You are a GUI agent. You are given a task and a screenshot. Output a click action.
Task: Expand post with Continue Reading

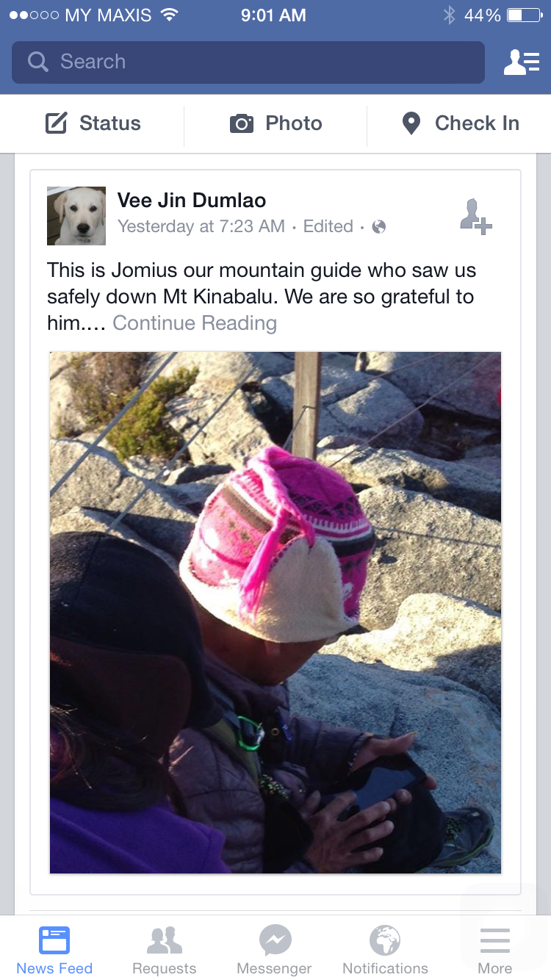pos(195,323)
